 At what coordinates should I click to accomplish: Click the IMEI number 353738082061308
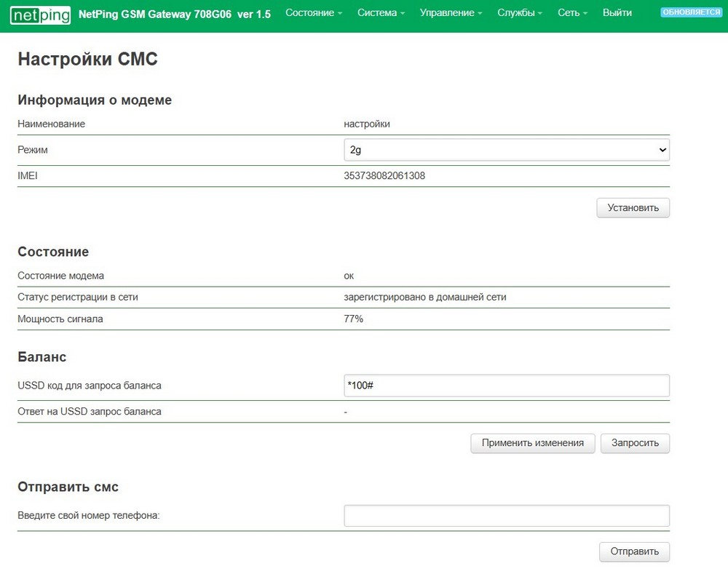[384, 175]
